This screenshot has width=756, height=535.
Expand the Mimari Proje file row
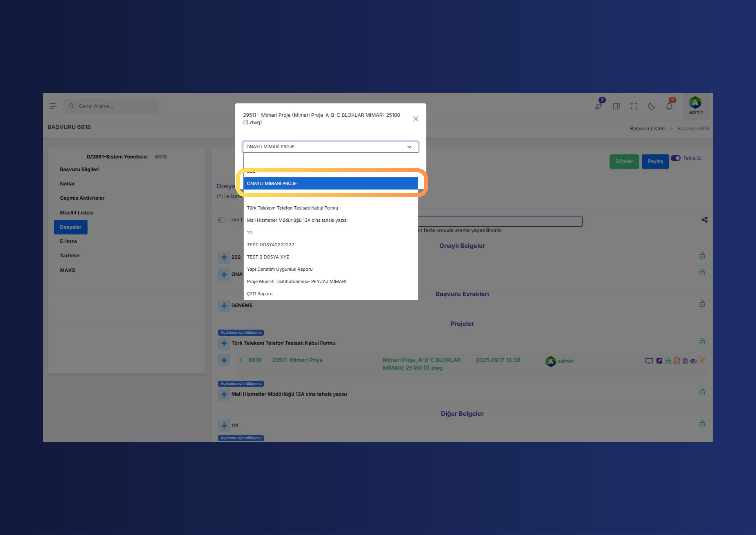click(224, 360)
